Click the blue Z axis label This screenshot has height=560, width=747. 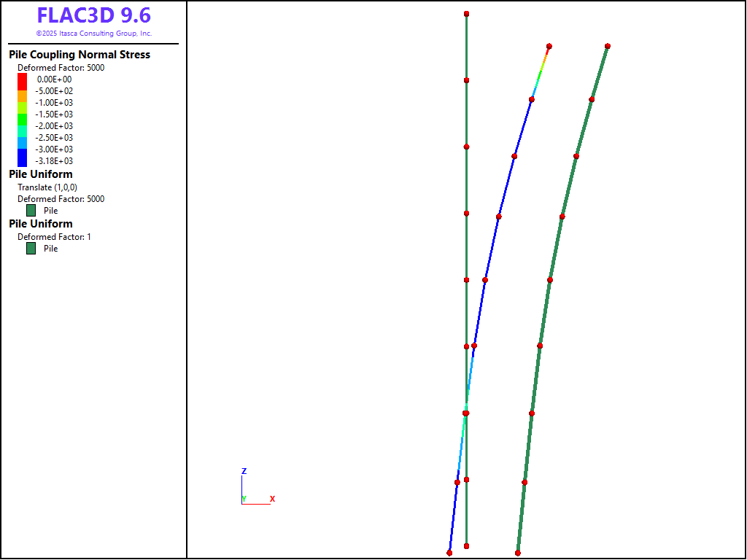coord(244,471)
